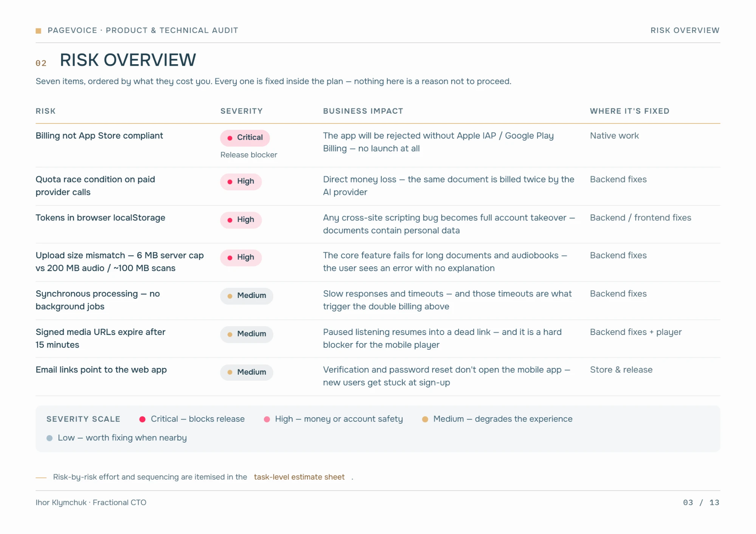
Task: Click the section number '02'
Action: 41,63
